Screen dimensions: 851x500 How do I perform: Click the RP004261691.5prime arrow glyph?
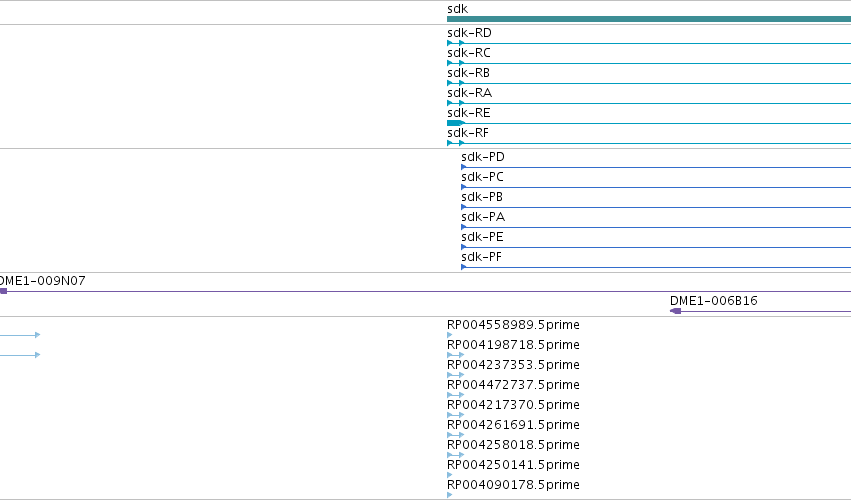point(455,435)
